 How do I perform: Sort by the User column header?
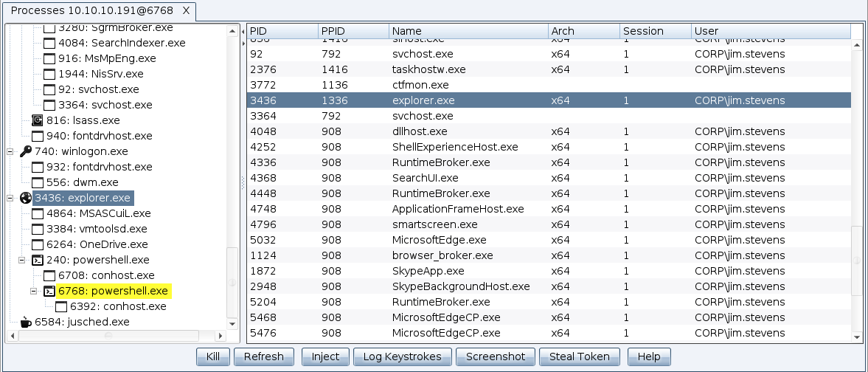pyautogui.click(x=771, y=31)
